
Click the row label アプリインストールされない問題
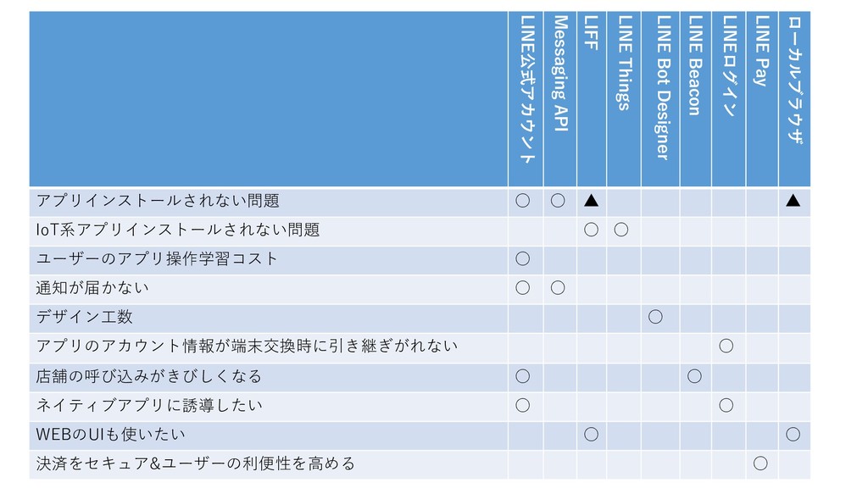(158, 200)
